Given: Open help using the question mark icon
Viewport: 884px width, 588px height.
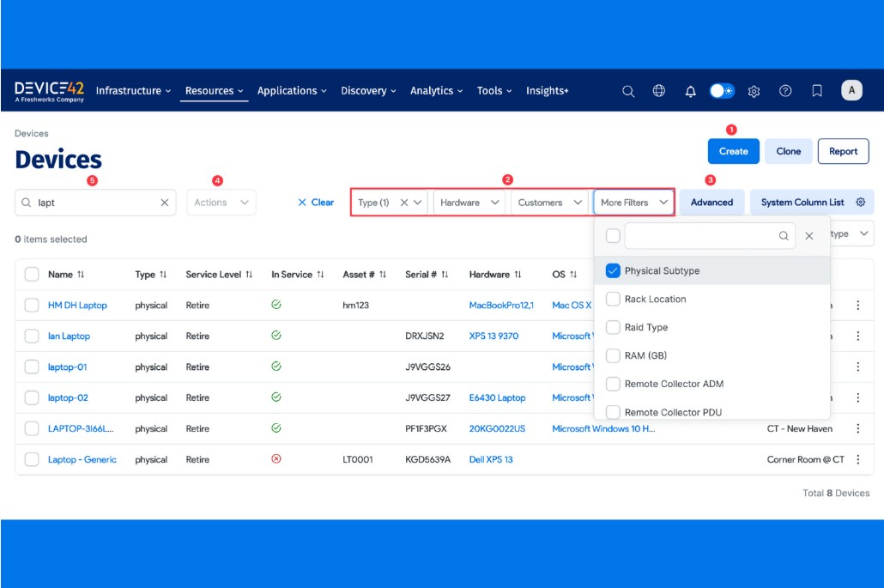Looking at the screenshot, I should (785, 90).
